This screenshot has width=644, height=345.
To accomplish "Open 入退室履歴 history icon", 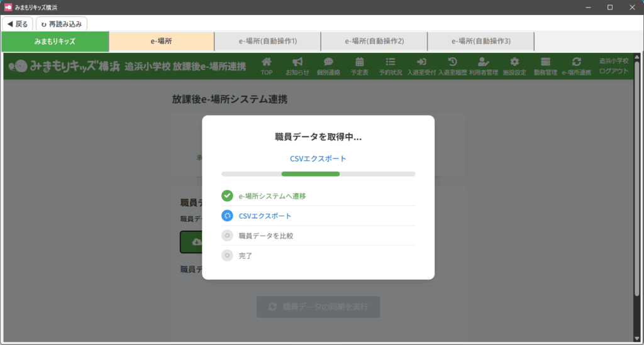I will pos(452,62).
